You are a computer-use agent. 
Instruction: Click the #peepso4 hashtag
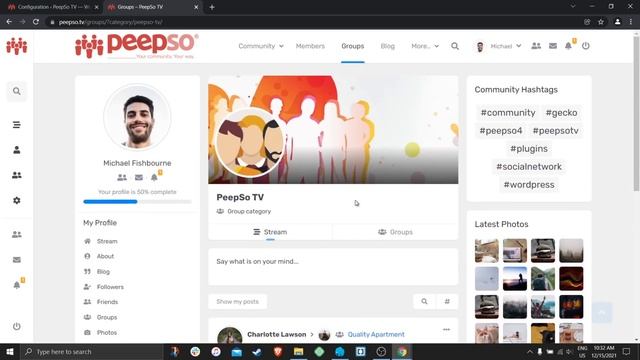[501, 131]
